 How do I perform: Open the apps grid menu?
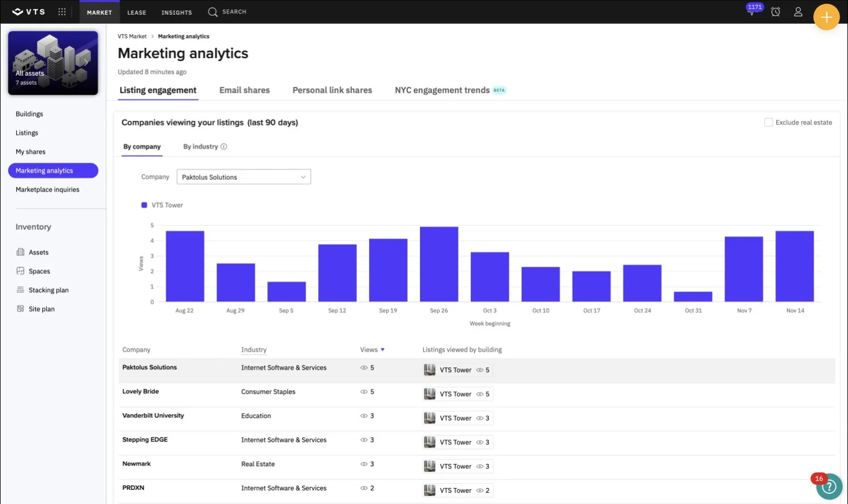tap(62, 11)
